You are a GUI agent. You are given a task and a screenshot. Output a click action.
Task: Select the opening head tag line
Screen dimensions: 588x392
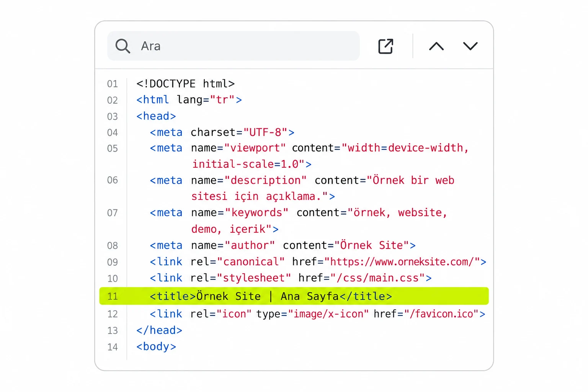[x=156, y=116]
